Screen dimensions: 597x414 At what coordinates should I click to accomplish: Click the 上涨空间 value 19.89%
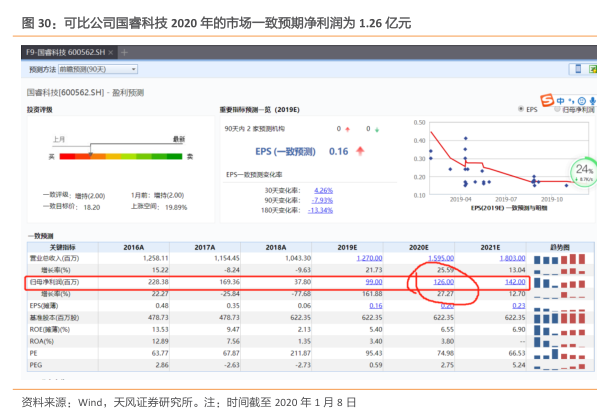(x=176, y=208)
